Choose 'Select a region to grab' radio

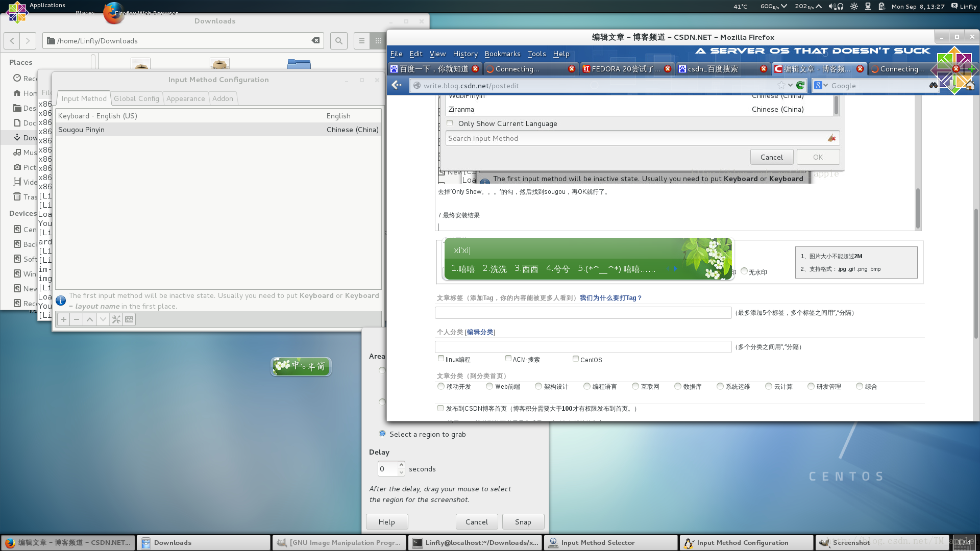382,434
